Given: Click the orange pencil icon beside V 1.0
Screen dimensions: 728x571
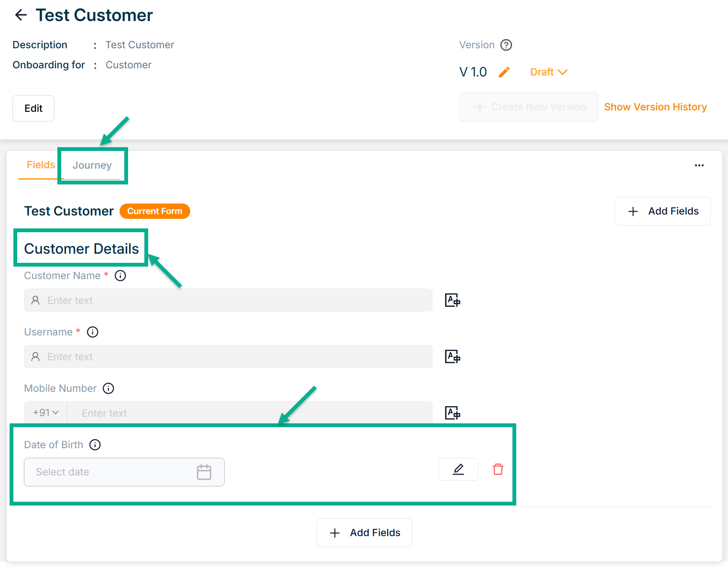Looking at the screenshot, I should coord(504,72).
